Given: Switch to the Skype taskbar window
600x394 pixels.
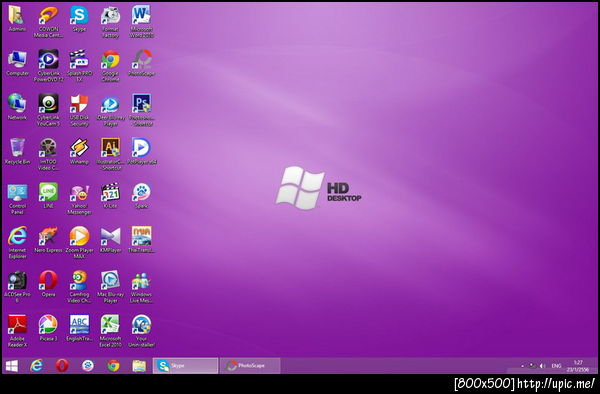Looking at the screenshot, I should pos(186,366).
